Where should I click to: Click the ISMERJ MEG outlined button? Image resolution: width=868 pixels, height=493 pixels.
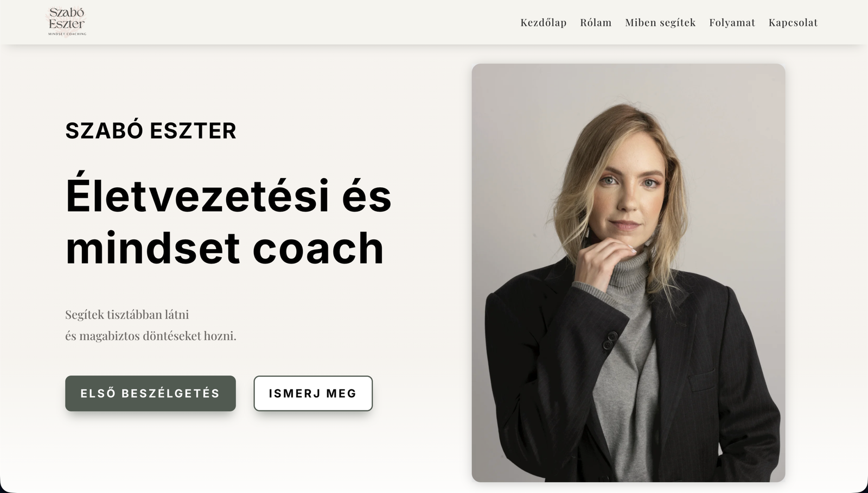point(313,393)
